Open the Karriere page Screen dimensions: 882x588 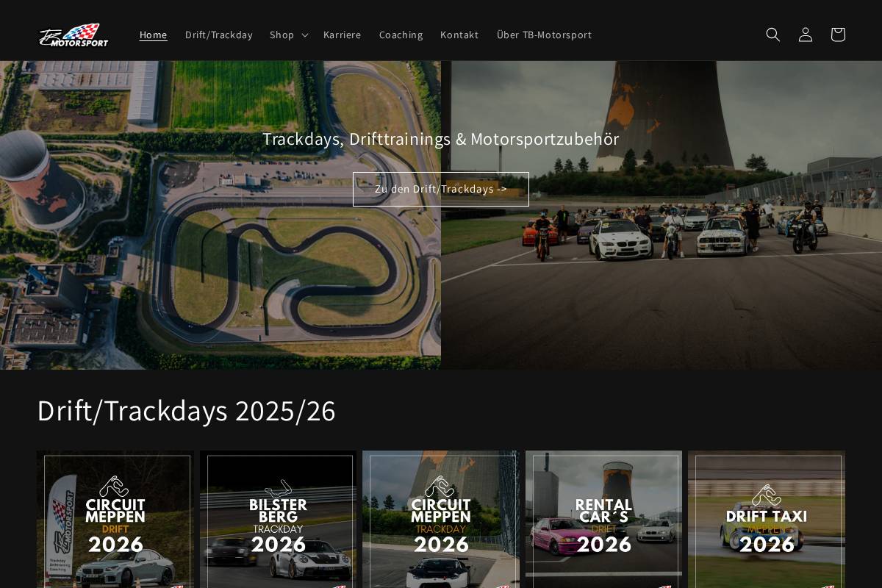pos(342,35)
